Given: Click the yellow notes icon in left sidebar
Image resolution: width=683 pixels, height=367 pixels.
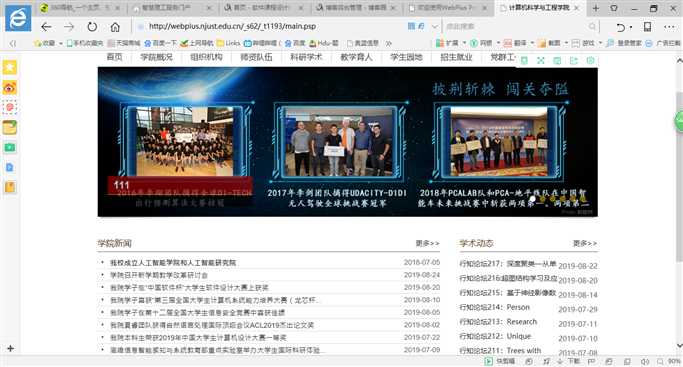Looking at the screenshot, I should [x=10, y=128].
